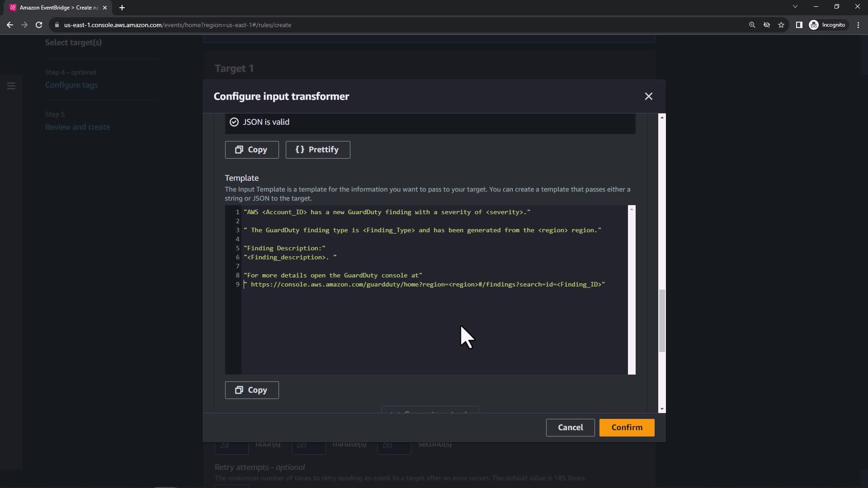Close the Configure input transformer dialog
The height and width of the screenshot is (488, 868).
[x=648, y=96]
